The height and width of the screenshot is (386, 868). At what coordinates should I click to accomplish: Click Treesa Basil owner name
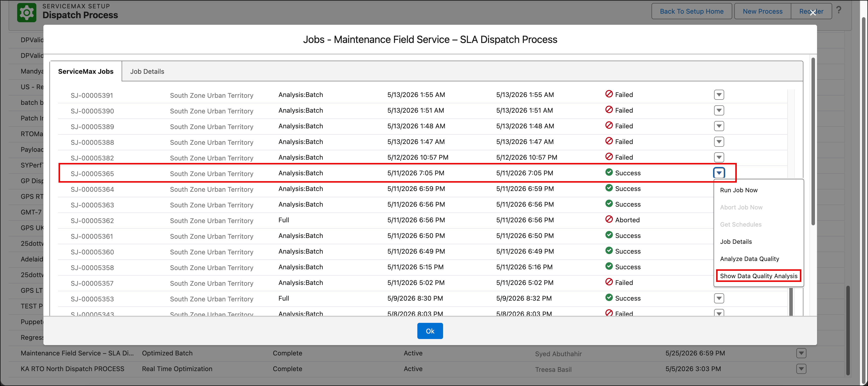pos(553,370)
